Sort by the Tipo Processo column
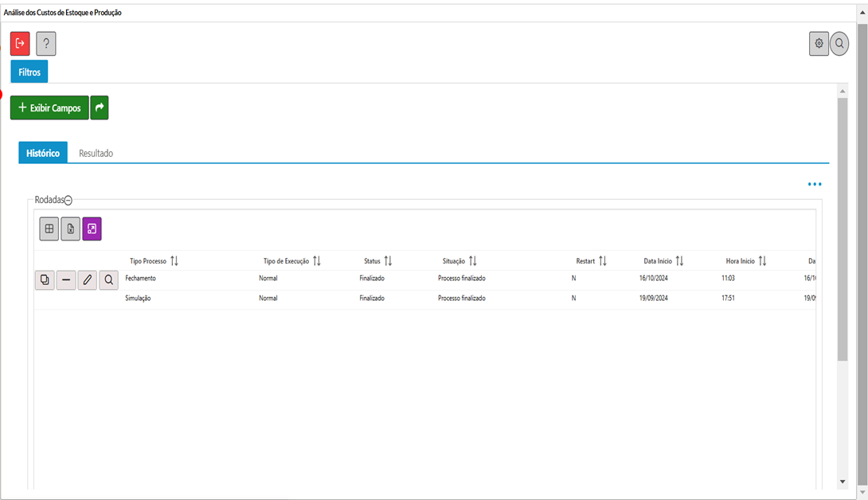868x500 pixels. (174, 261)
